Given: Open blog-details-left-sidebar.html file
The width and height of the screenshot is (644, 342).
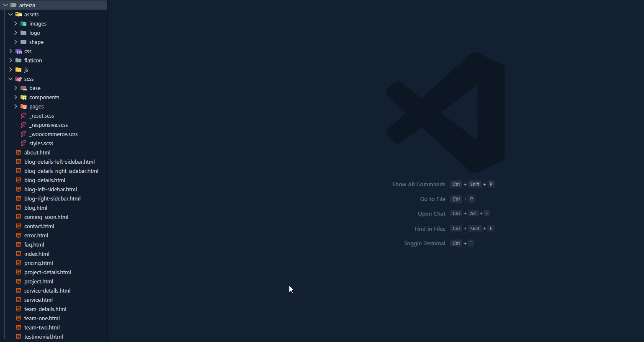Looking at the screenshot, I should [x=59, y=162].
